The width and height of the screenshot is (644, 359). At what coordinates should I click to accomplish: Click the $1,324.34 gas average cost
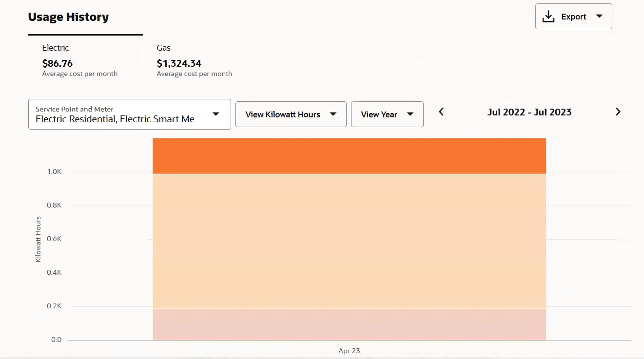pyautogui.click(x=178, y=63)
